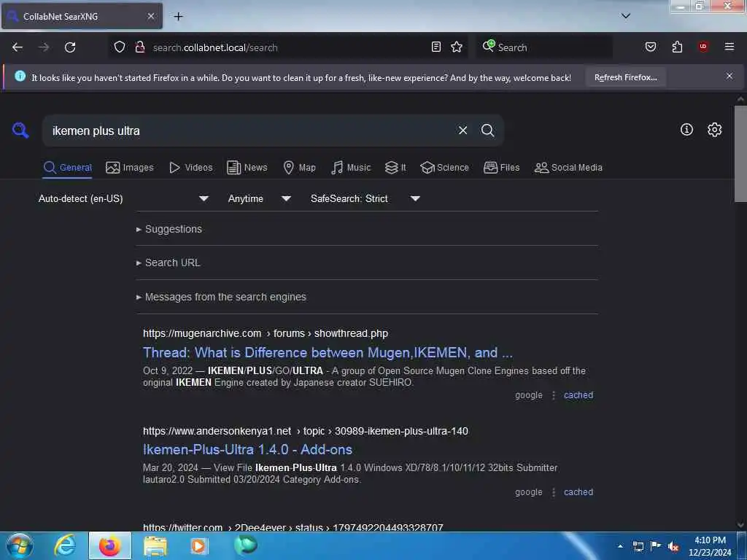The image size is (747, 560).
Task: Open the Windows Start menu
Action: coord(19,545)
